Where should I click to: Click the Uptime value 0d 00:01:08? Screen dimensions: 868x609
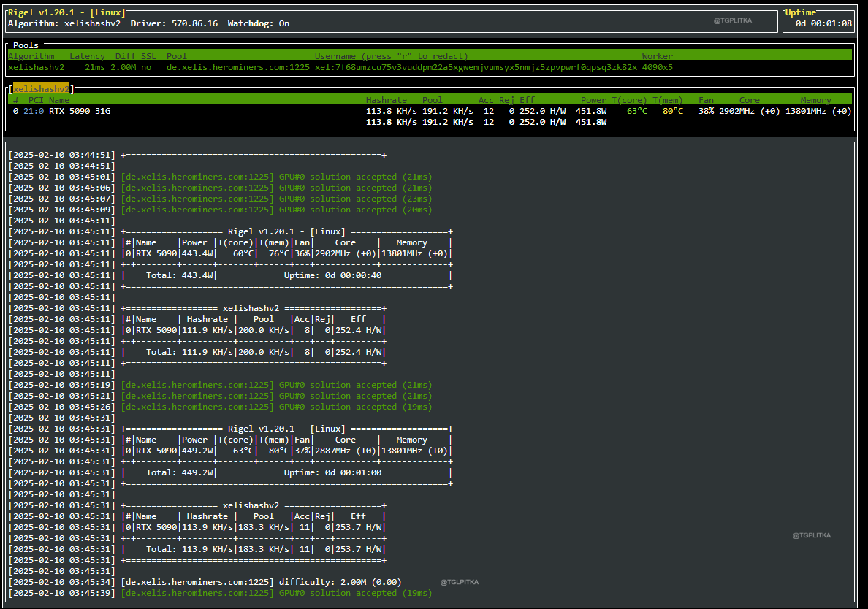823,24
